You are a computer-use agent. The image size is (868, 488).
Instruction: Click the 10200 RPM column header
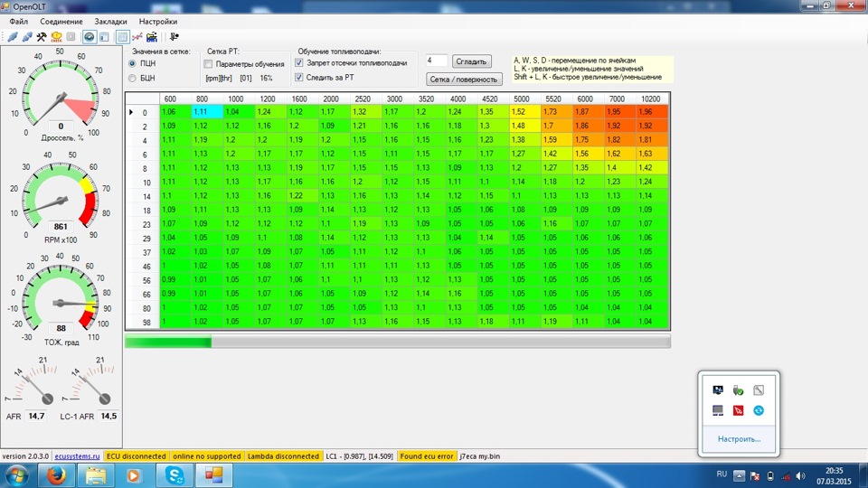click(x=650, y=99)
